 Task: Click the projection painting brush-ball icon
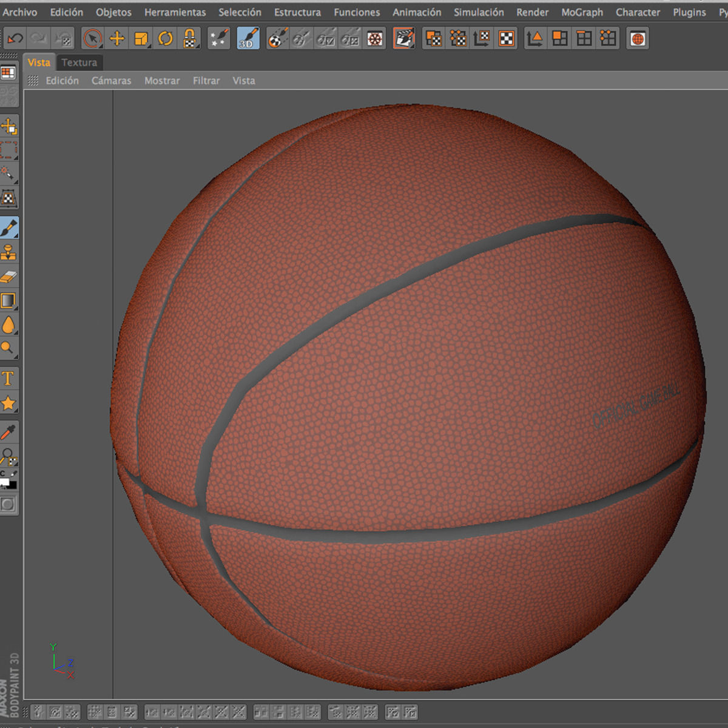point(277,39)
